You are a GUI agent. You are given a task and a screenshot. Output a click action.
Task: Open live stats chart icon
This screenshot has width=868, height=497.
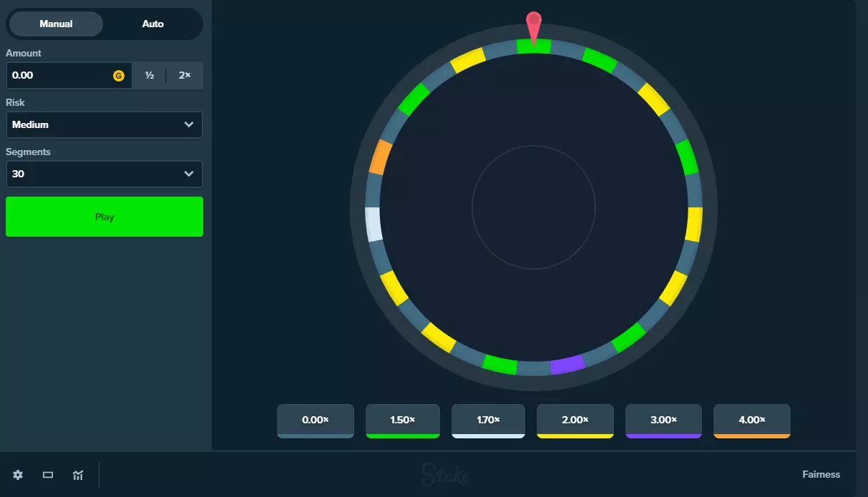[x=78, y=475]
